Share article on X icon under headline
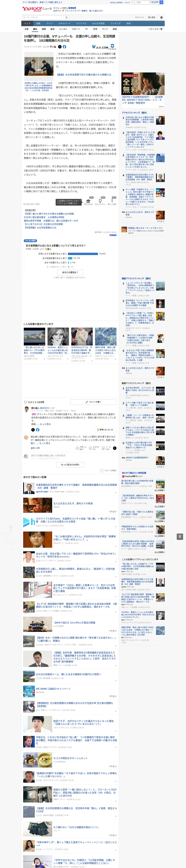Image resolution: width=186 pixels, height=868 pixels. point(60,47)
